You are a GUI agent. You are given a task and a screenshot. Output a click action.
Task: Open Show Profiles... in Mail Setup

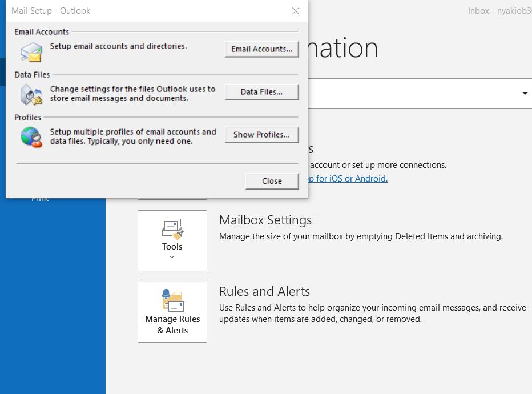click(261, 135)
